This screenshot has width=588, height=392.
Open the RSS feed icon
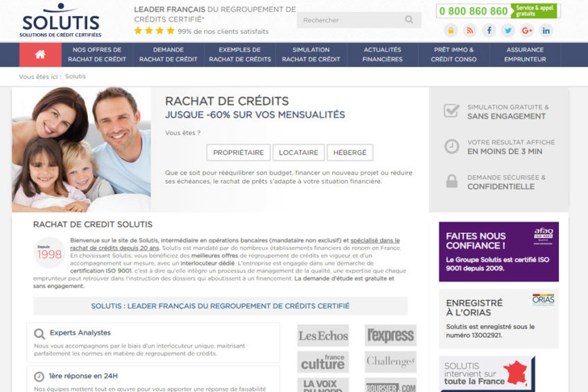pyautogui.click(x=470, y=30)
